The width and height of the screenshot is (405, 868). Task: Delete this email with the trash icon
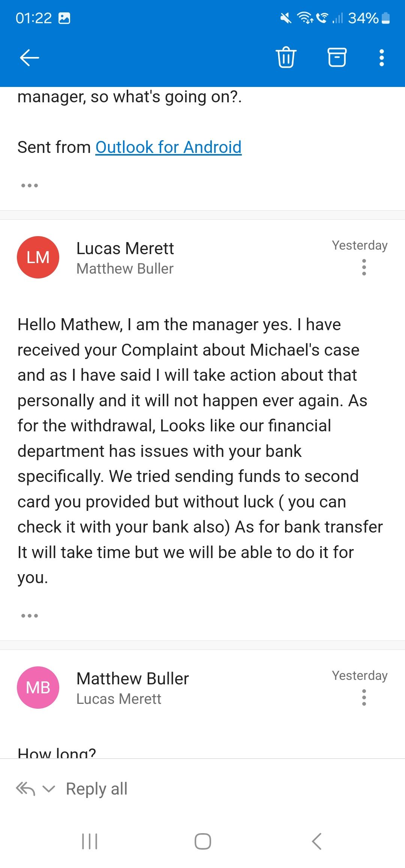coord(286,57)
